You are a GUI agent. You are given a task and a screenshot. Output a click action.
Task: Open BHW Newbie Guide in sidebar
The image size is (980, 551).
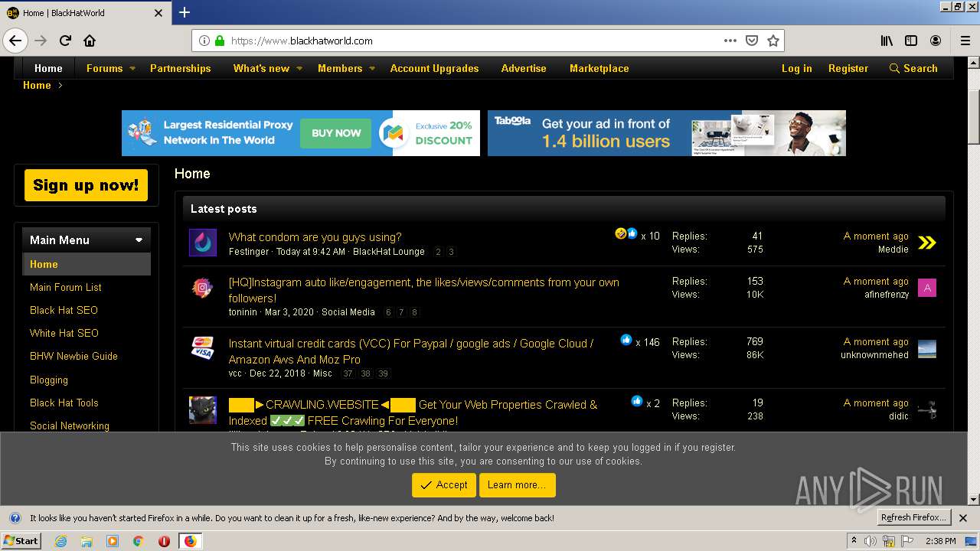73,356
